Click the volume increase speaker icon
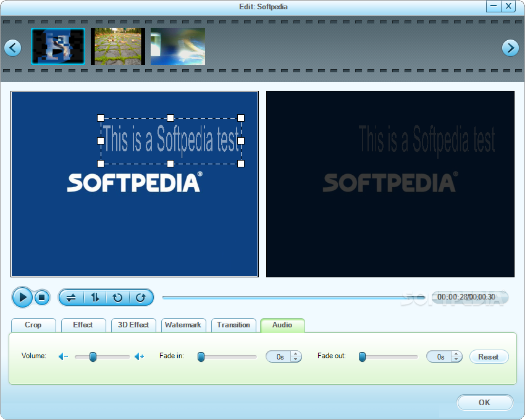 point(140,357)
